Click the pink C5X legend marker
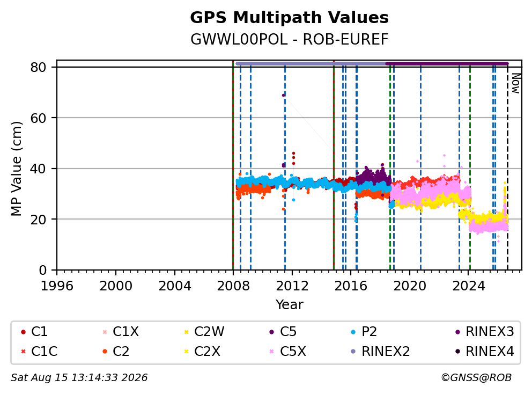532x394 pixels. 271,352
